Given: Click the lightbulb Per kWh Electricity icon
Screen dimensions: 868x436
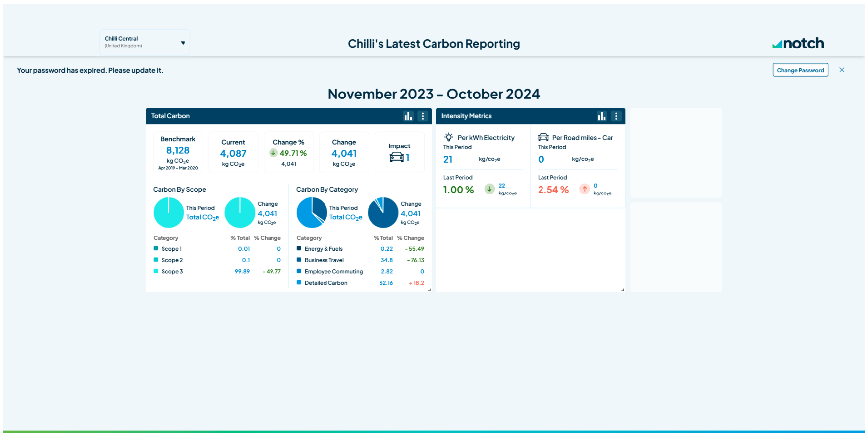Looking at the screenshot, I should [449, 137].
